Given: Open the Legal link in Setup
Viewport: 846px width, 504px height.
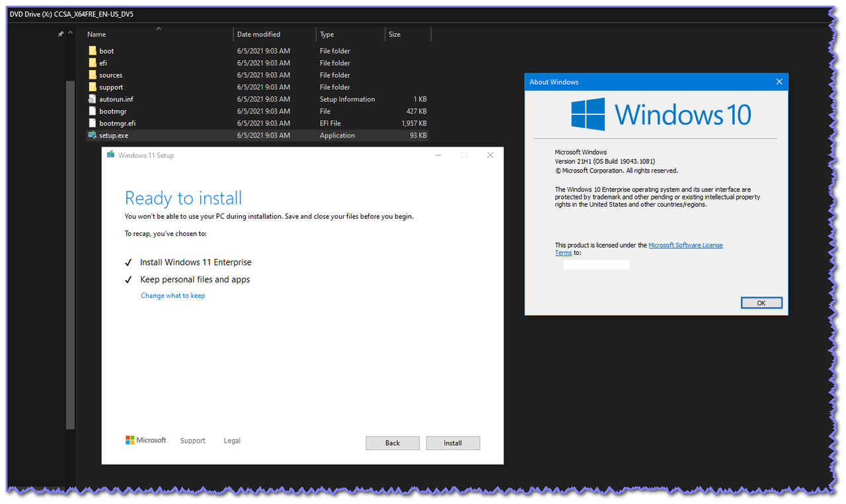Looking at the screenshot, I should click(x=232, y=441).
